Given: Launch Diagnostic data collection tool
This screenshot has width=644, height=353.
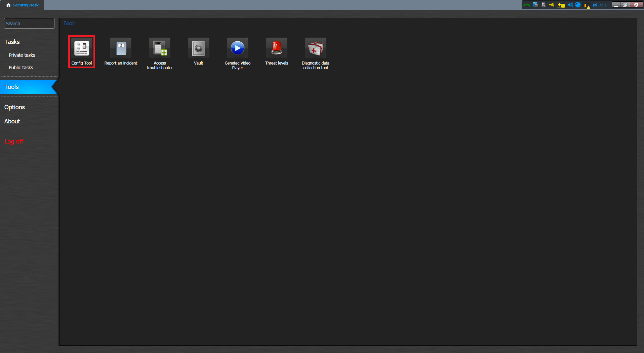Looking at the screenshot, I should coord(315,49).
